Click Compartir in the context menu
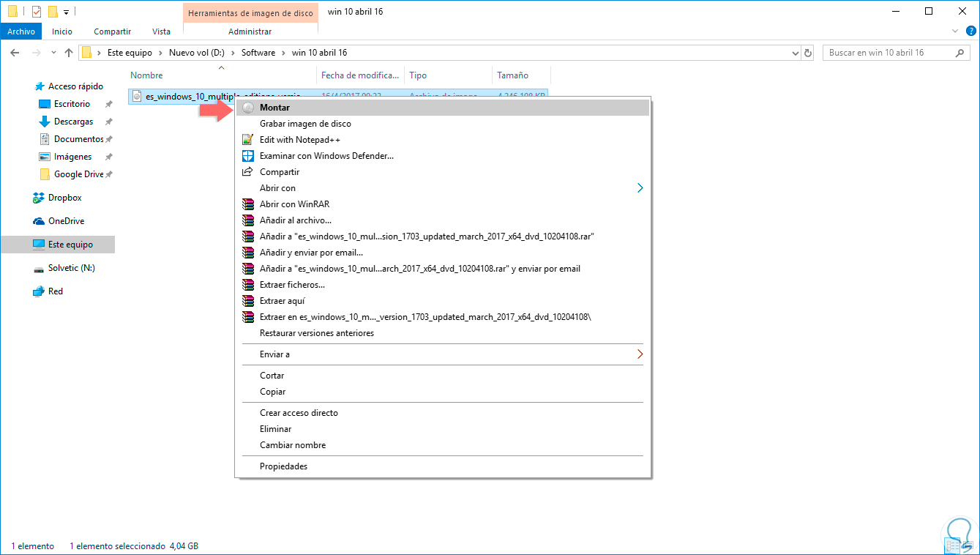980x555 pixels. 443,172
